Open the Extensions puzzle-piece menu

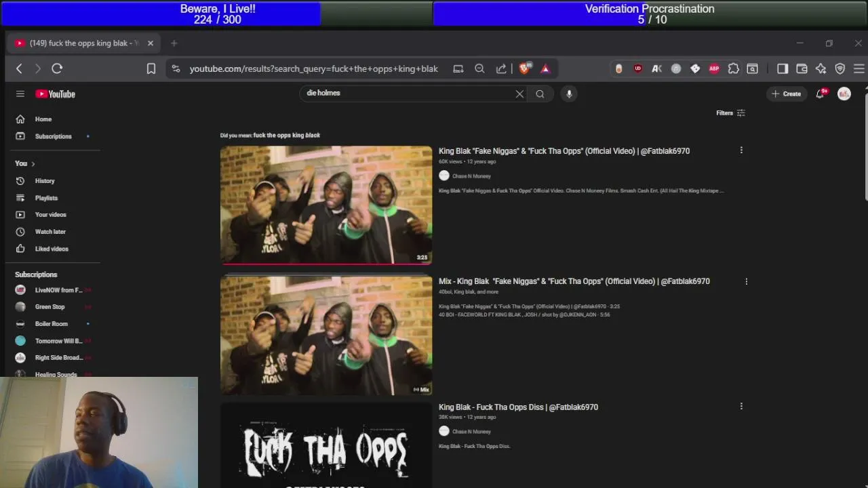coord(733,68)
